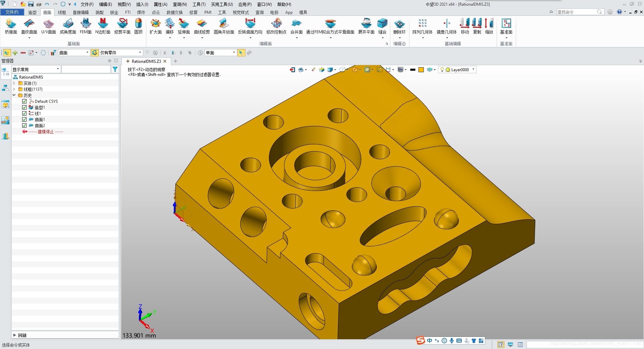Toggle the 造型1 history checkbox

point(24,107)
